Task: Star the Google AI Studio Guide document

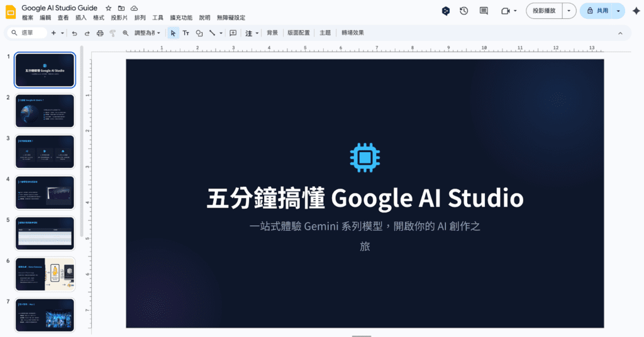Action: 108,8
